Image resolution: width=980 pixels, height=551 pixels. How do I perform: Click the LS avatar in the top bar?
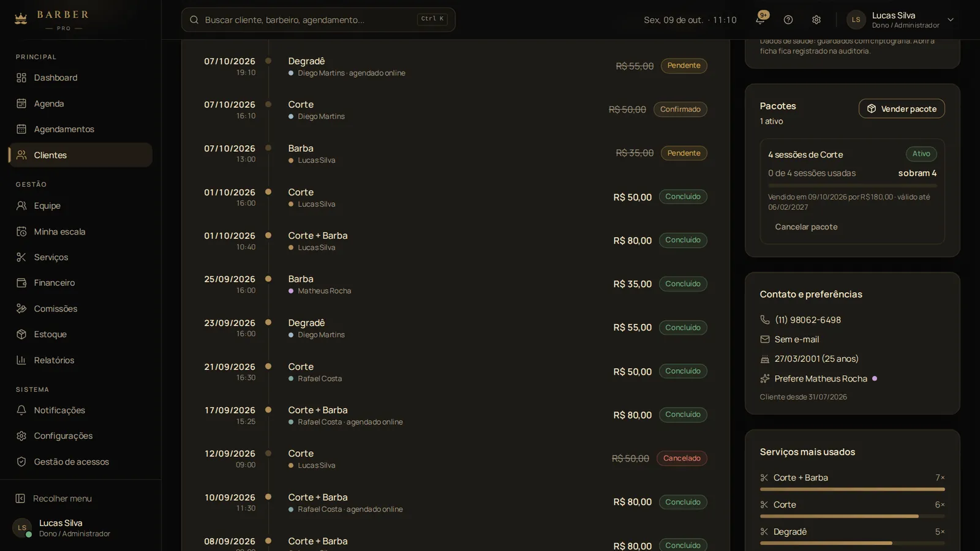pos(856,20)
